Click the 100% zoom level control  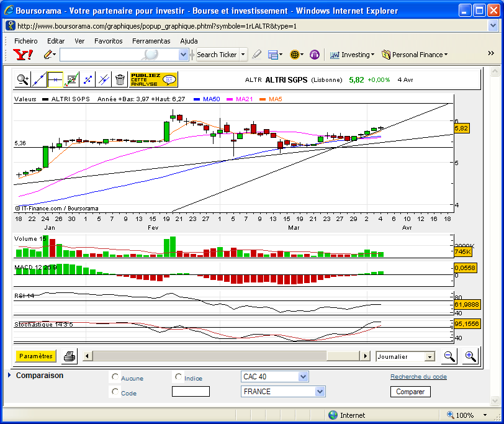click(460, 415)
